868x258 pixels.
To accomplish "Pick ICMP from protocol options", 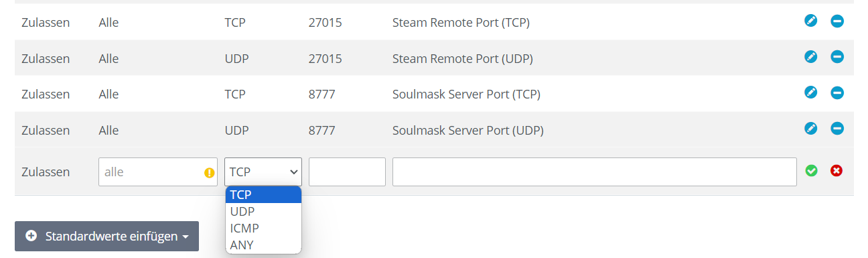I will [263, 229].
